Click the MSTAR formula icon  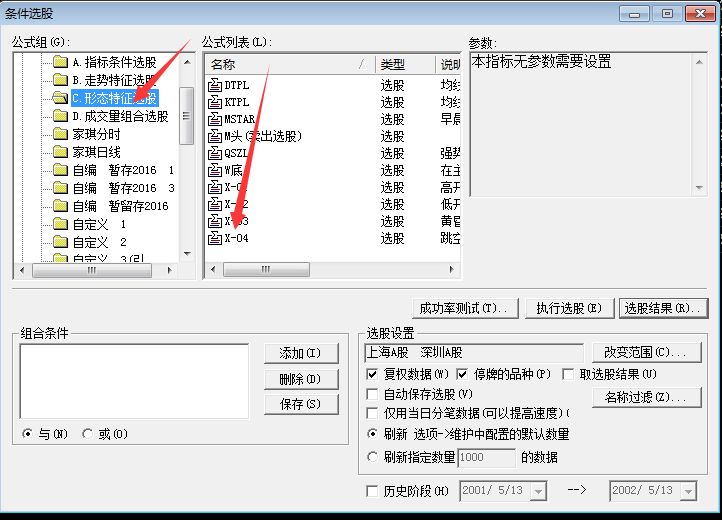(x=214, y=119)
